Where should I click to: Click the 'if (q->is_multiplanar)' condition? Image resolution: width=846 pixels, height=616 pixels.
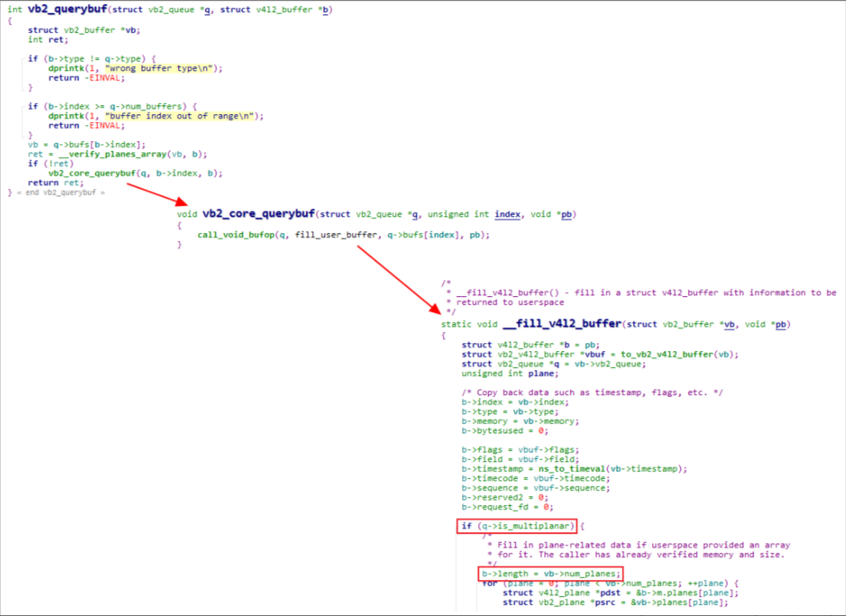tap(517, 527)
